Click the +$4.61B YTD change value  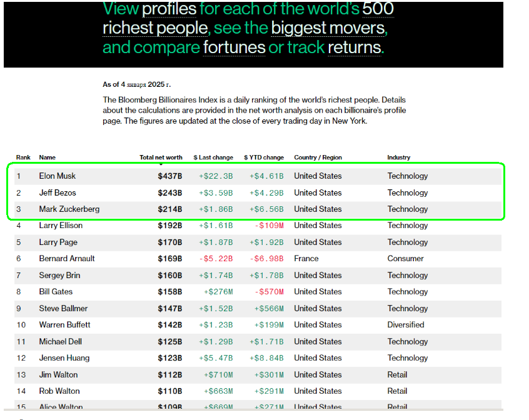pos(266,176)
